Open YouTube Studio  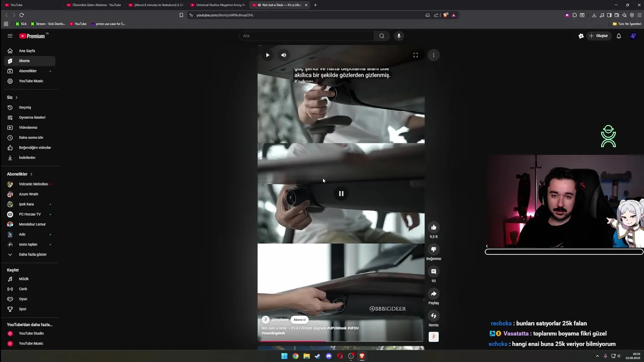click(x=30, y=333)
